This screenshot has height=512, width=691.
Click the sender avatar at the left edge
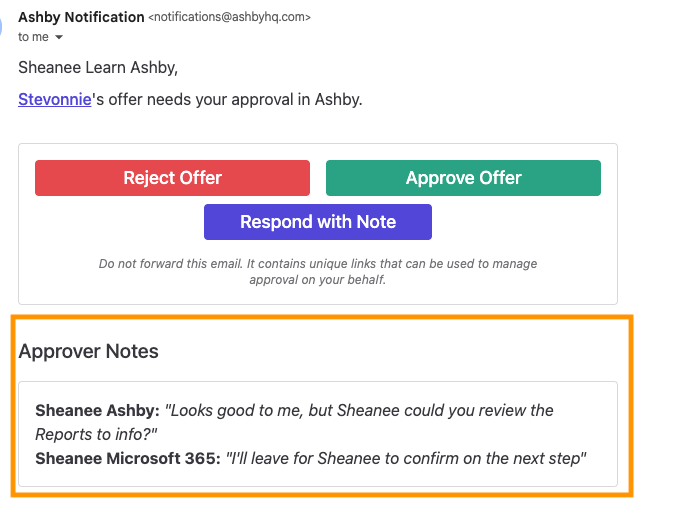point(3,25)
